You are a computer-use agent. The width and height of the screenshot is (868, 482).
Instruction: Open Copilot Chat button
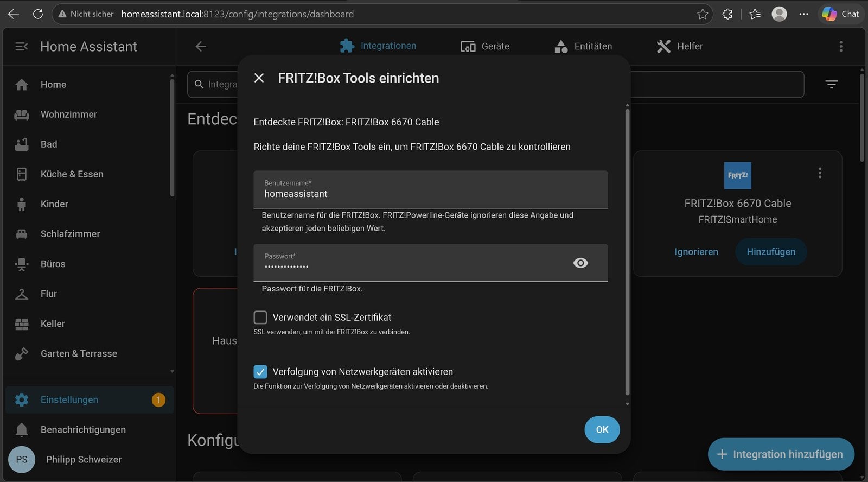point(841,14)
